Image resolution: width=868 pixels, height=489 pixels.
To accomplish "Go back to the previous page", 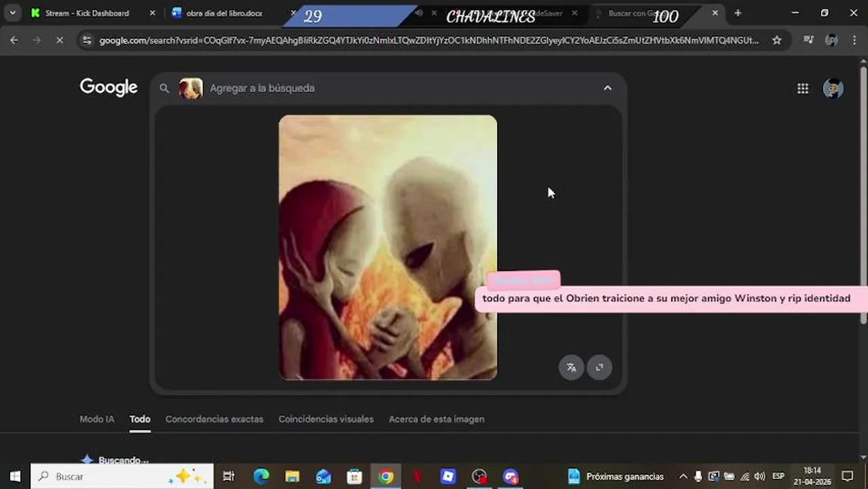I will 14,41.
